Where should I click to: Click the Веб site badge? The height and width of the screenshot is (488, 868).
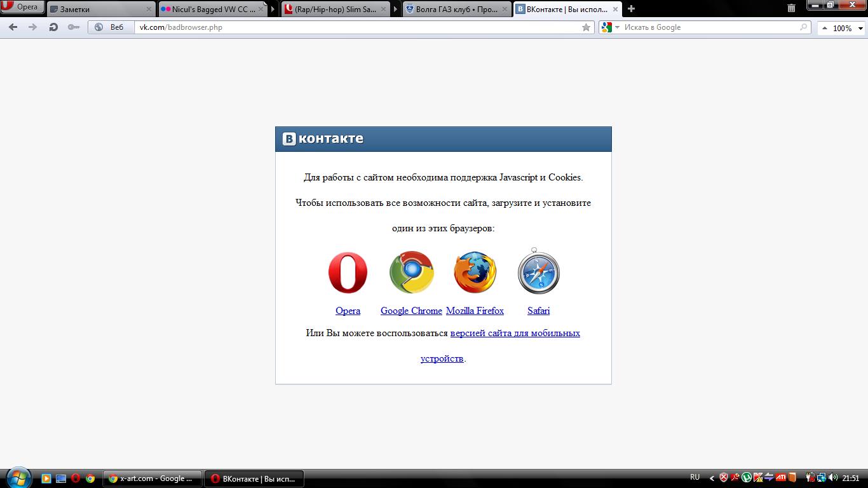coord(111,27)
